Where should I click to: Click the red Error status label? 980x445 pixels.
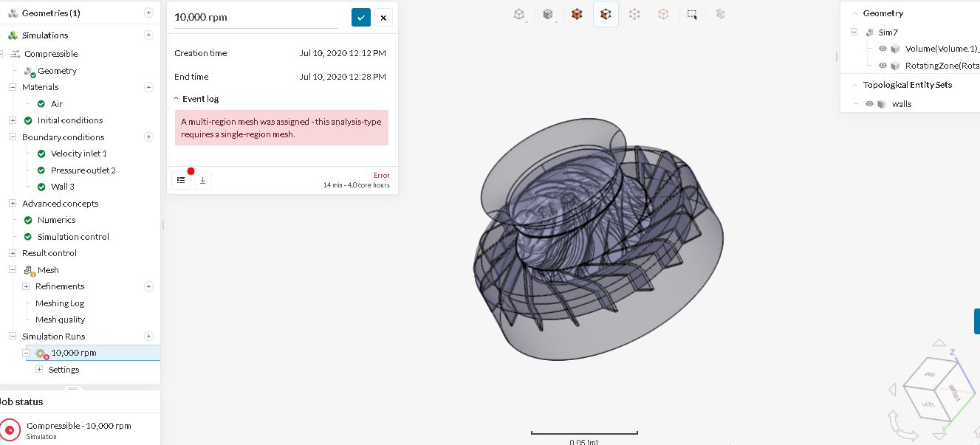pos(381,176)
